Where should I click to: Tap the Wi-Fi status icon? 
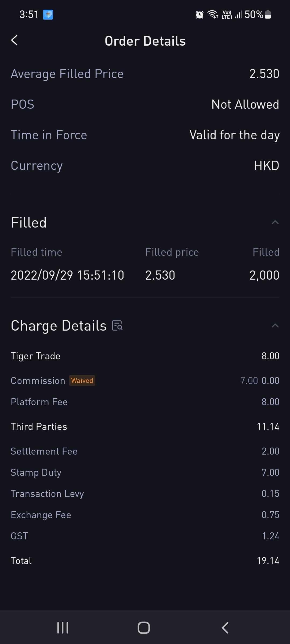(x=213, y=14)
